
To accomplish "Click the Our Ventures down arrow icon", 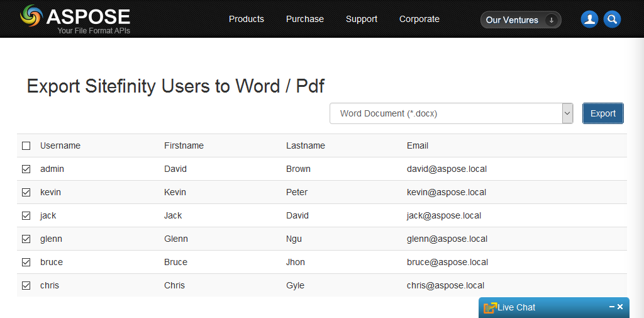I will pos(552,20).
